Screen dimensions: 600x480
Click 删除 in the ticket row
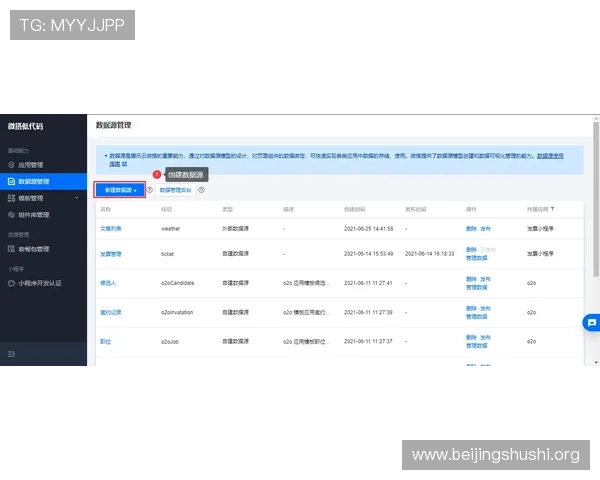pos(471,250)
